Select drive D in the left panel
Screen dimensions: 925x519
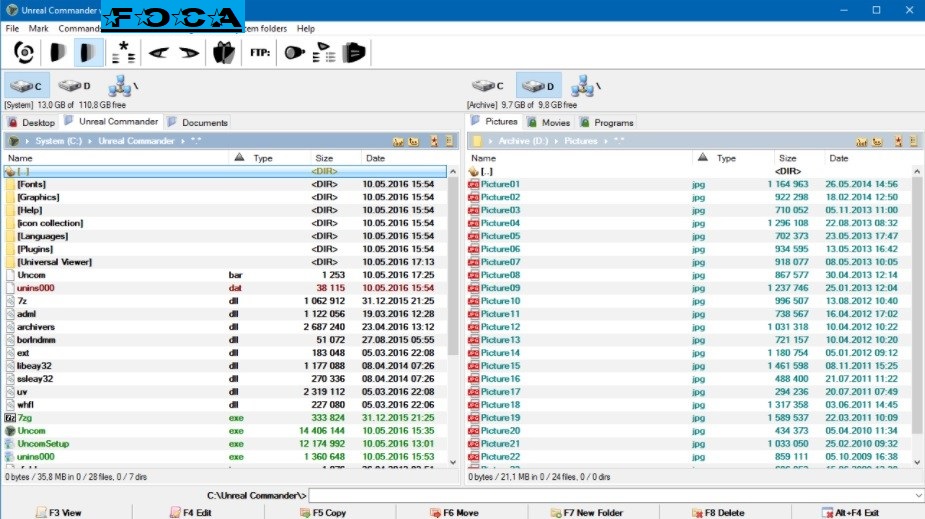pyautogui.click(x=74, y=86)
